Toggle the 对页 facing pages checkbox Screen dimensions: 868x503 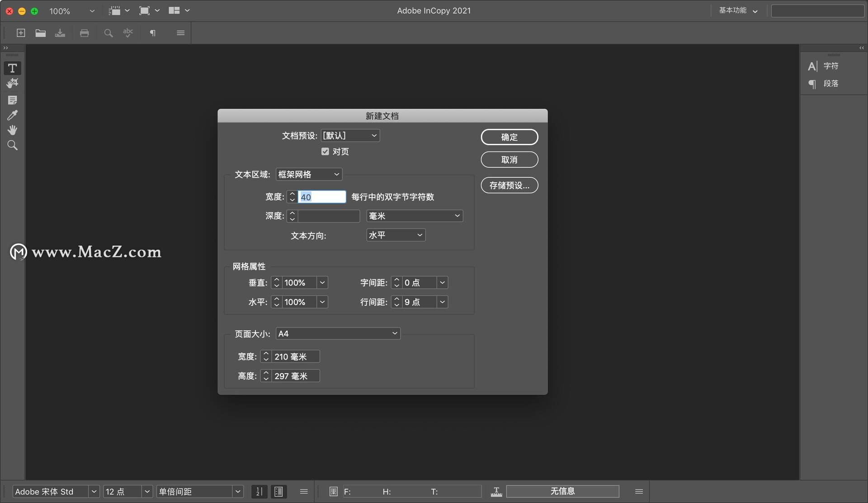[325, 152]
